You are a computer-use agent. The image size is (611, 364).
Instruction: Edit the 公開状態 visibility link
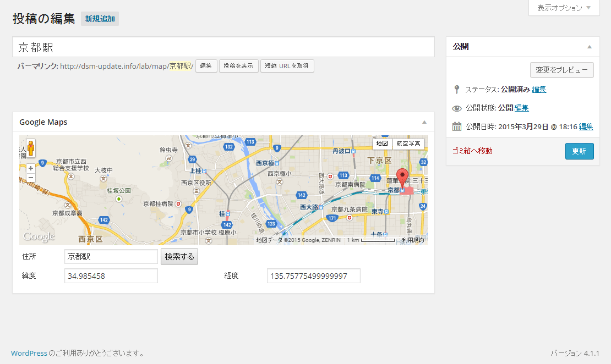521,108
